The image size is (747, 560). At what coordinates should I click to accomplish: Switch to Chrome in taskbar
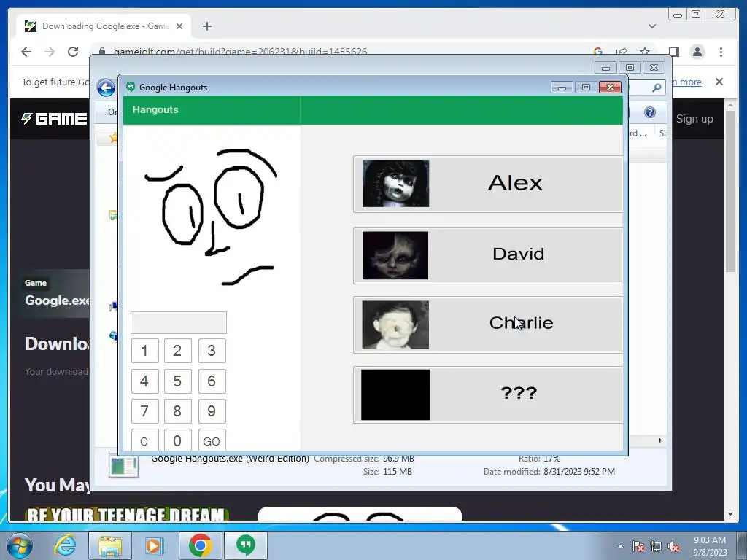[201, 545]
